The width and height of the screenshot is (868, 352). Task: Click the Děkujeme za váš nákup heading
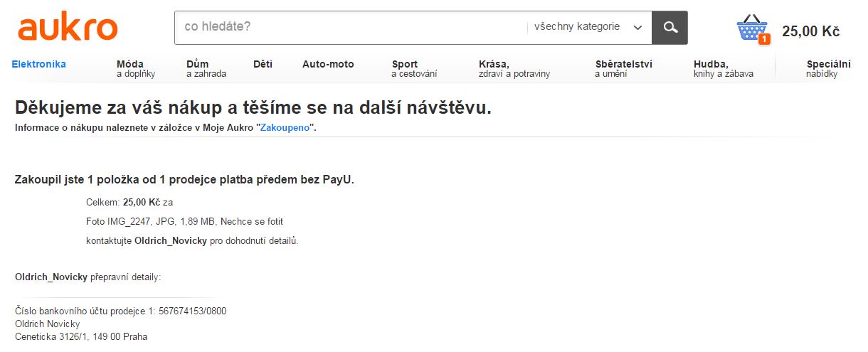[x=253, y=108]
